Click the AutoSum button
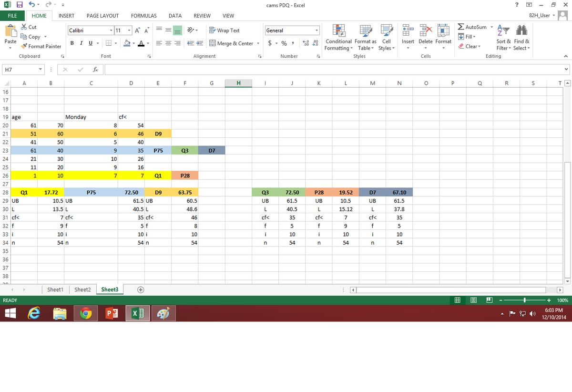The width and height of the screenshot is (572, 392). point(472,27)
